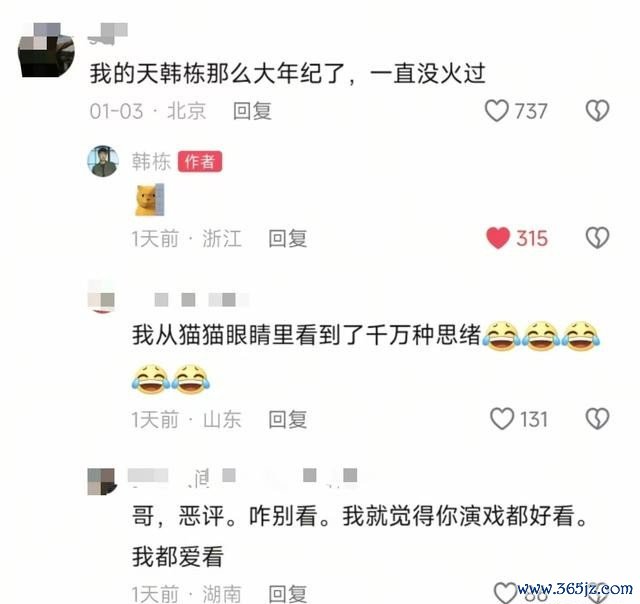
Task: Tap the cat sticker in 韩栋's reply
Action: (x=150, y=200)
